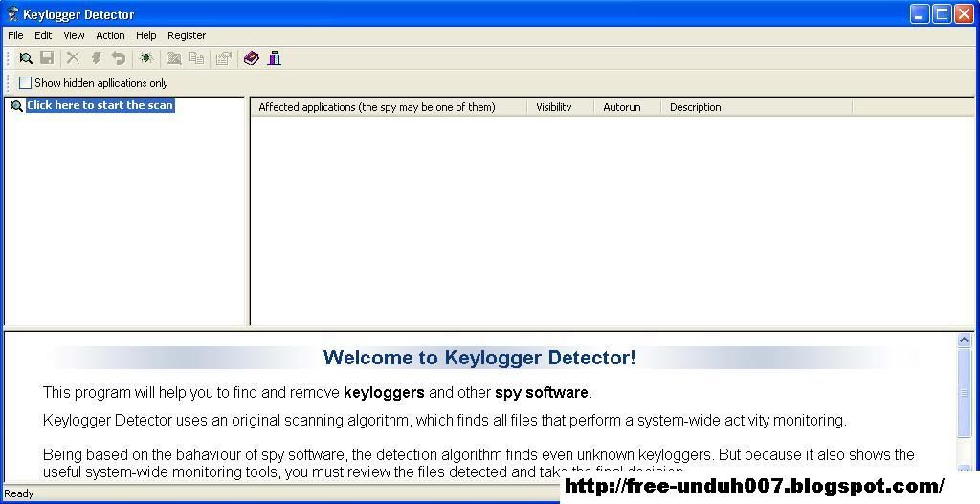Screen dimensions: 980x504
Task: Click the welcome pane scrollbar up arrow
Action: point(965,340)
